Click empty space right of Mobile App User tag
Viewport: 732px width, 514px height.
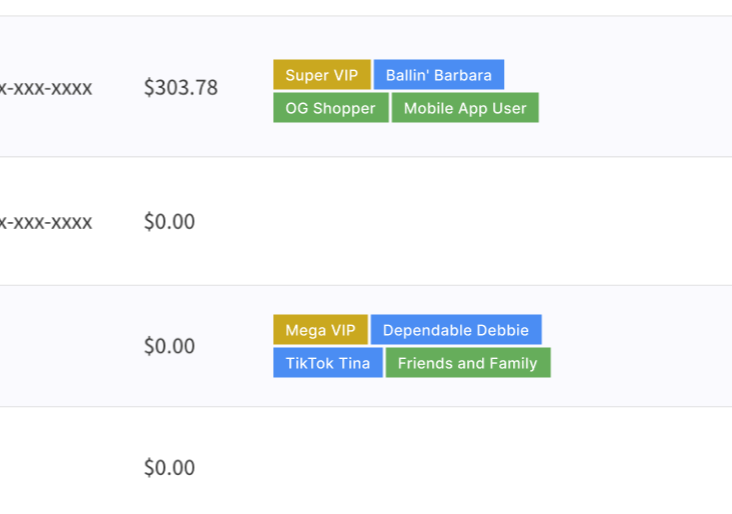pos(630,108)
